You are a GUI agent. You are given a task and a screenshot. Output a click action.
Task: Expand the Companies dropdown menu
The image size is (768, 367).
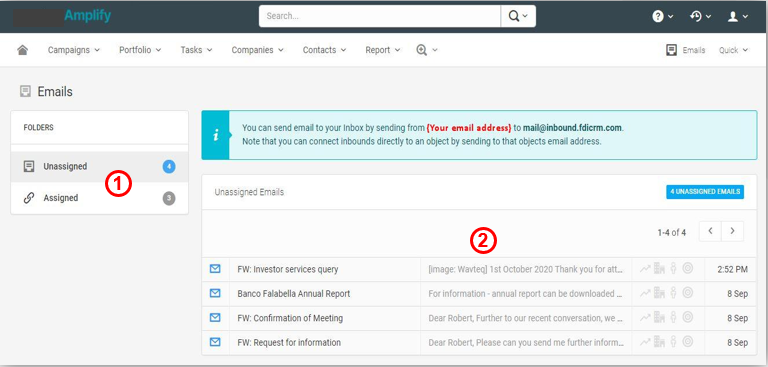(258, 50)
